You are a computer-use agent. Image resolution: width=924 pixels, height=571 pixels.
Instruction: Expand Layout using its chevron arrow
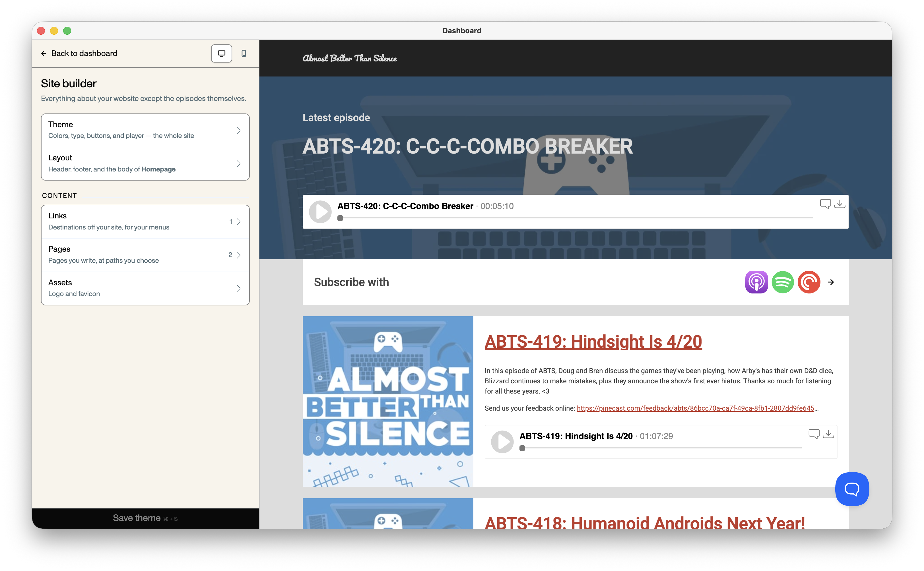point(238,164)
